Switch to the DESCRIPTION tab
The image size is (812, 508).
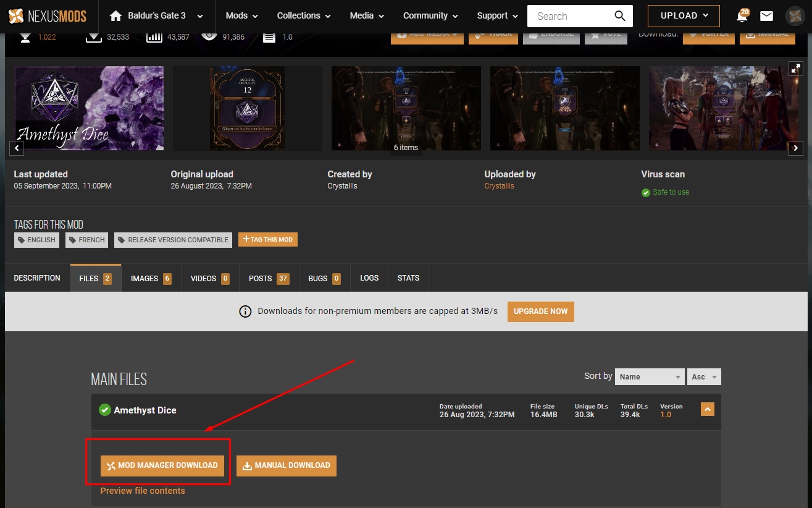[x=37, y=278]
